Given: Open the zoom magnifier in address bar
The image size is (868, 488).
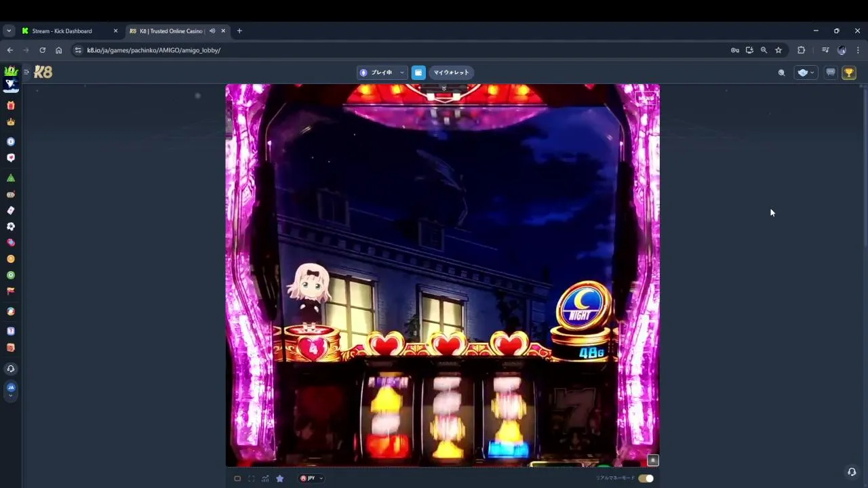Looking at the screenshot, I should [x=764, y=50].
